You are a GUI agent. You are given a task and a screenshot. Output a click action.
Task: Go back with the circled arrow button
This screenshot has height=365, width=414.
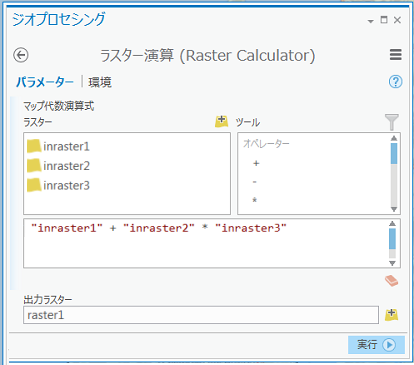tap(21, 55)
